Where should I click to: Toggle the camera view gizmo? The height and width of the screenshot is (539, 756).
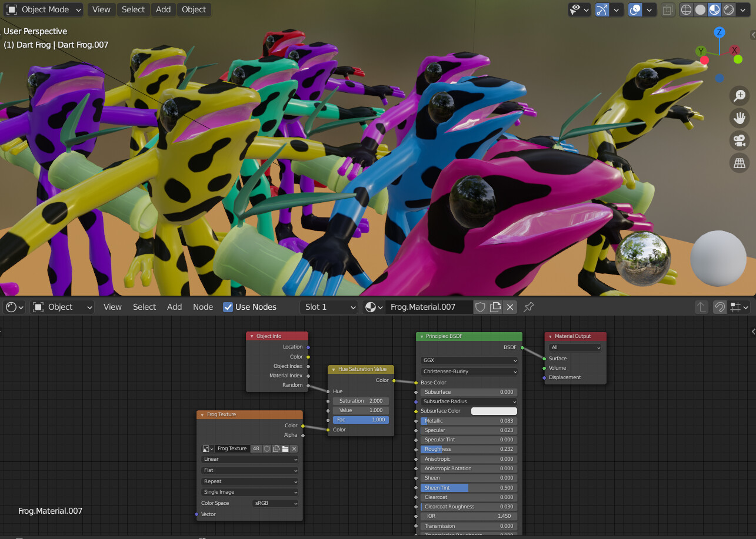click(740, 140)
